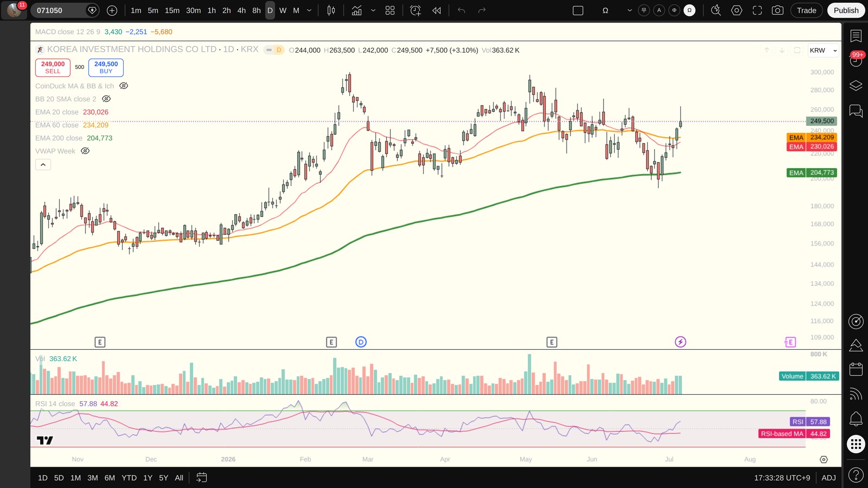Open the help center question mark icon
This screenshot has width=868, height=488.
(x=856, y=476)
